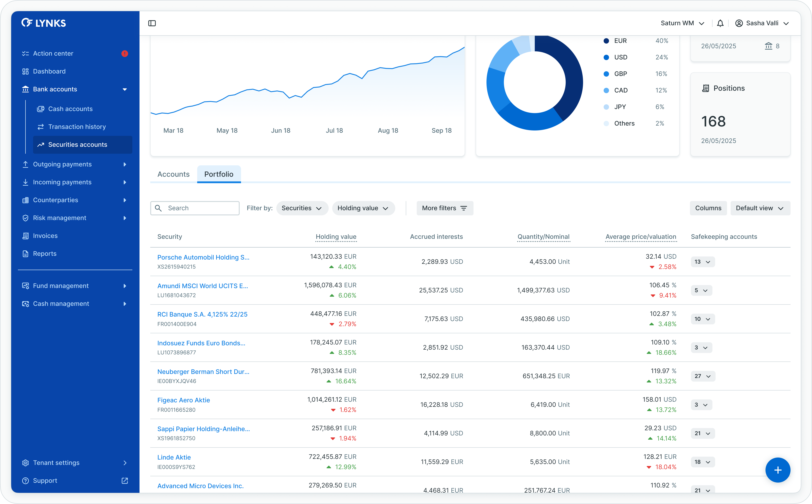Open the Holding value filter dropdown

363,208
